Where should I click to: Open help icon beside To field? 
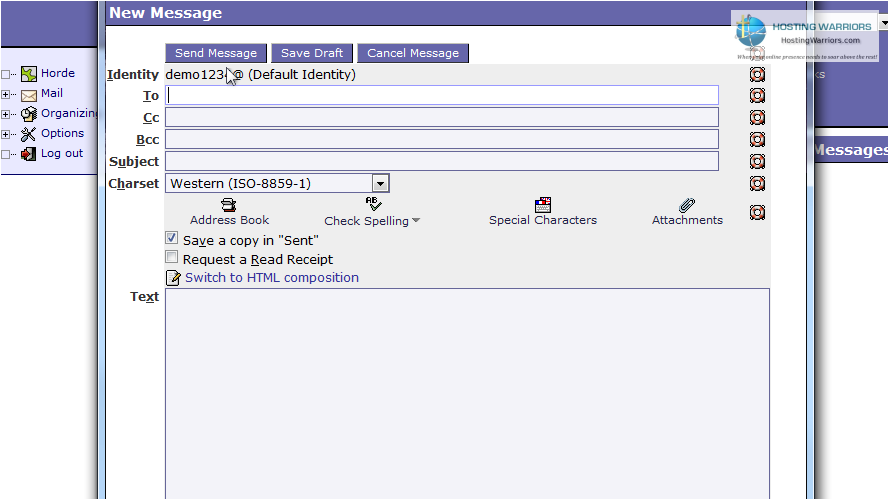pyautogui.click(x=757, y=95)
